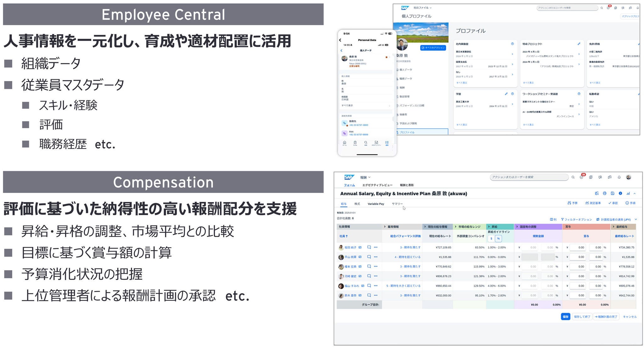The width and height of the screenshot is (644, 348).
Task: Expand the 市場の給与レンジ column group
Action: click(x=456, y=227)
